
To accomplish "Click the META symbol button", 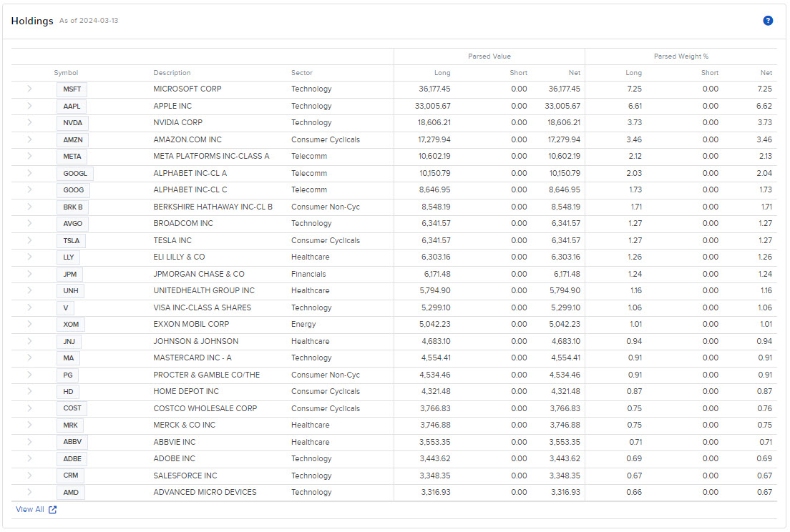I will click(x=72, y=157).
